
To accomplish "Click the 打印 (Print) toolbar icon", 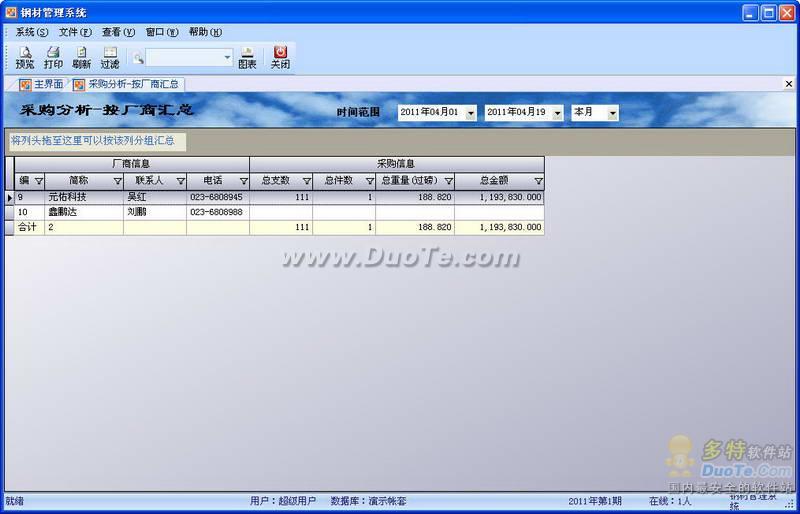I will tap(53, 57).
